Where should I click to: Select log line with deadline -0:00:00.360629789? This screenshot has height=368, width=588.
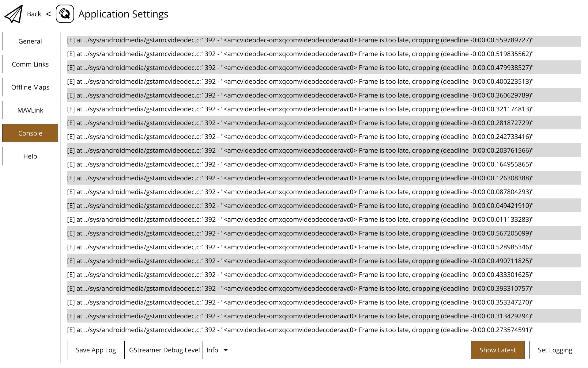(x=324, y=95)
